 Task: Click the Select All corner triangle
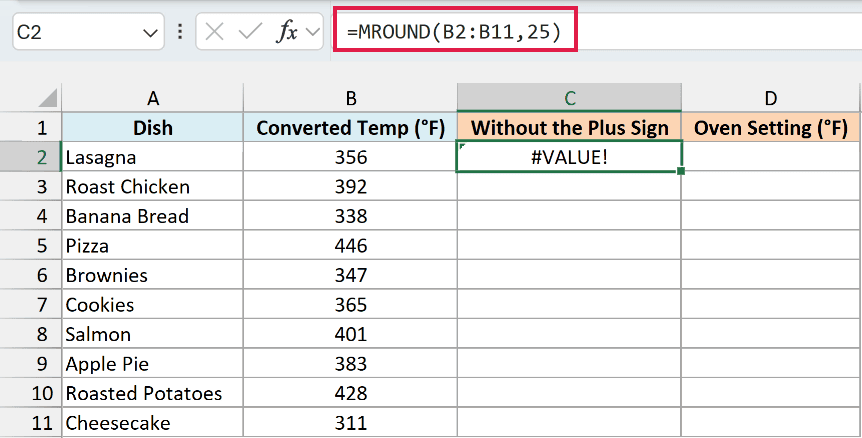click(47, 98)
